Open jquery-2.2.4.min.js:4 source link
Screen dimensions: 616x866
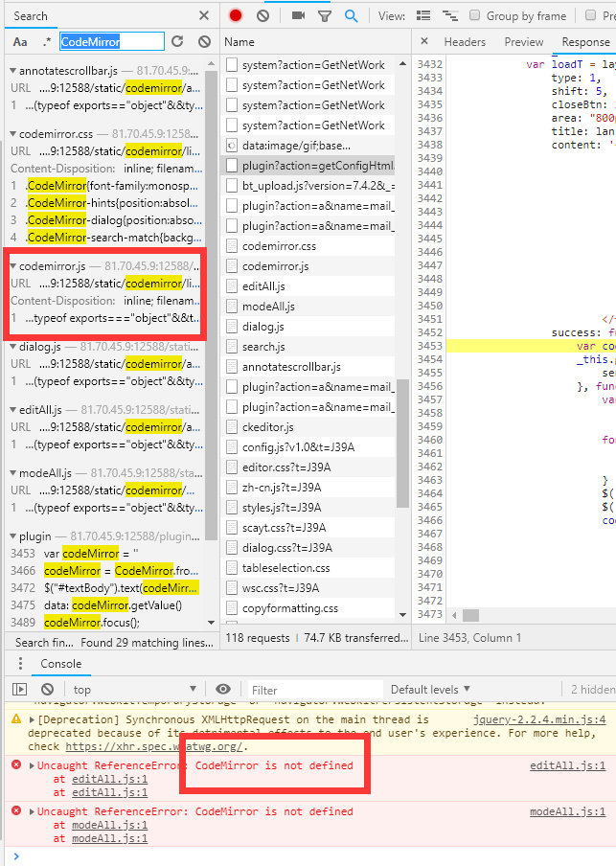[x=539, y=719]
